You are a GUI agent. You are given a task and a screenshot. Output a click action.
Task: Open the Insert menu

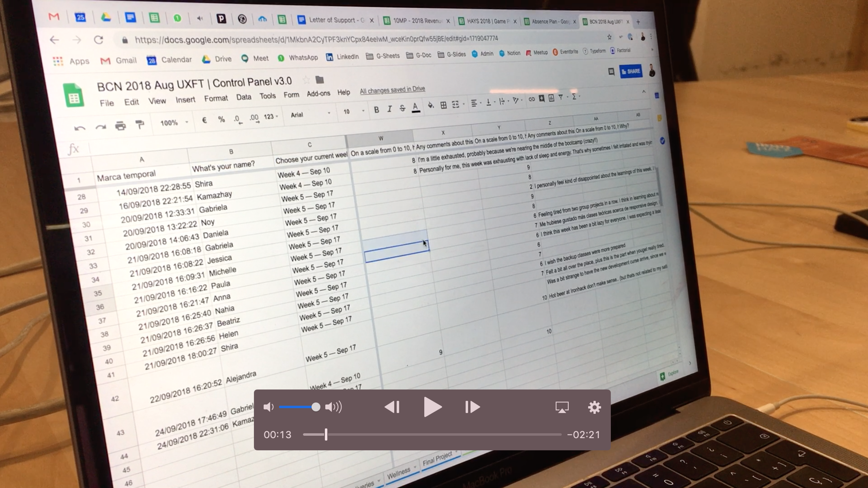tap(185, 100)
